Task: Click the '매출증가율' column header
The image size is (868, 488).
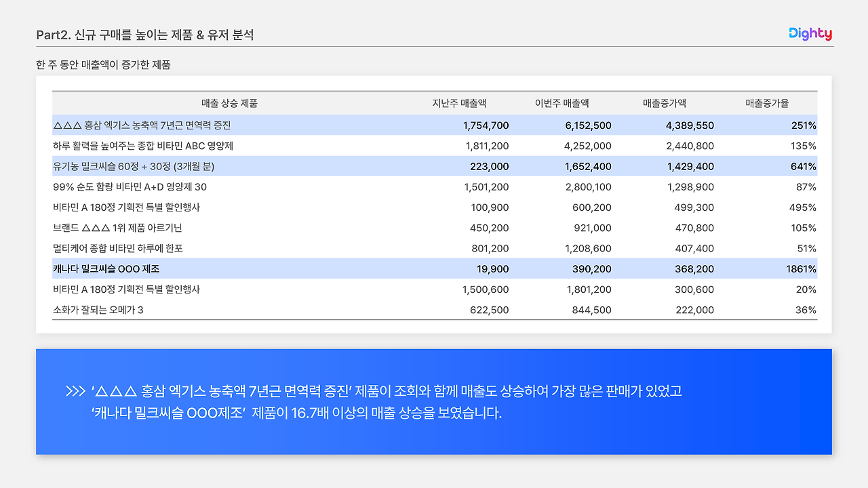Action: pyautogui.click(x=767, y=104)
